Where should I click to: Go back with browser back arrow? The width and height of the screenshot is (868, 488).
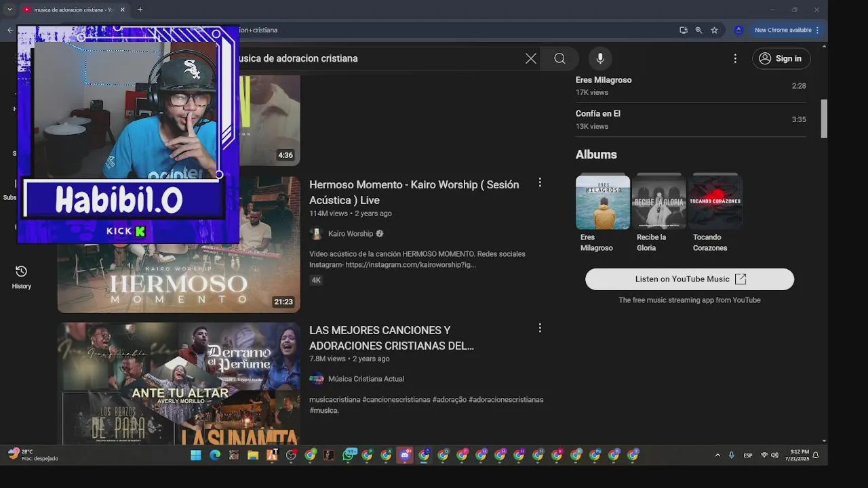[9, 30]
